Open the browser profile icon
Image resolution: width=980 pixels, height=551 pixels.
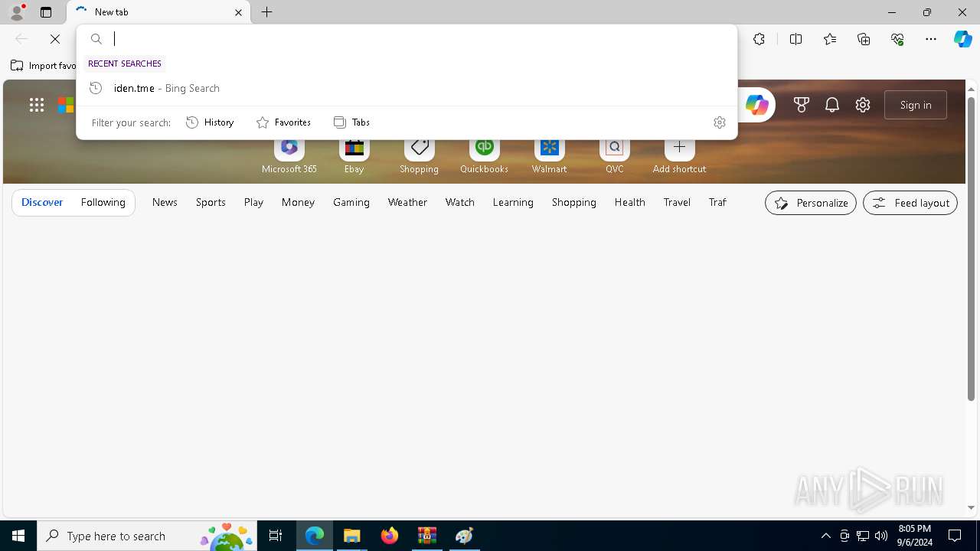[x=16, y=12]
